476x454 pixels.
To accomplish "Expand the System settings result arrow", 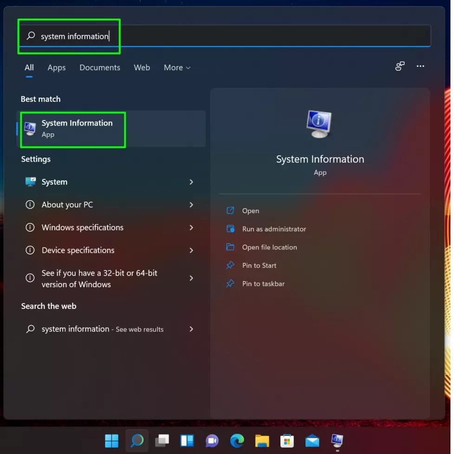I will [191, 182].
